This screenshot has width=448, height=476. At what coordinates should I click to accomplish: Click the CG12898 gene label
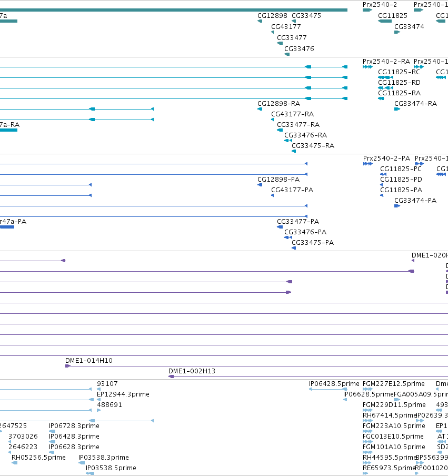[272, 15]
